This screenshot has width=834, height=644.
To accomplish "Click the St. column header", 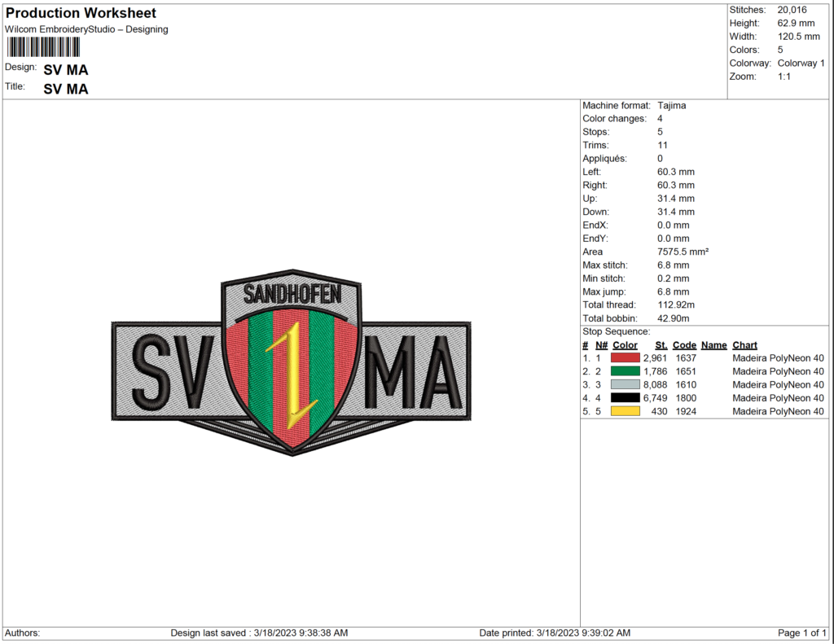I will click(661, 345).
